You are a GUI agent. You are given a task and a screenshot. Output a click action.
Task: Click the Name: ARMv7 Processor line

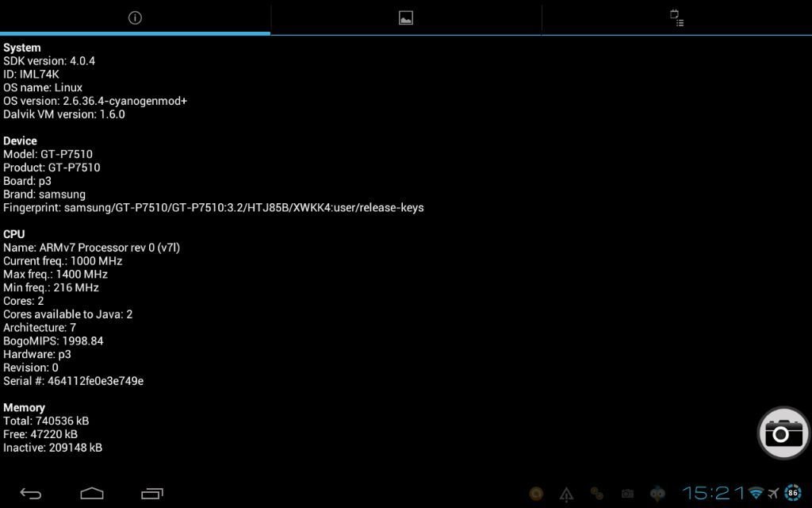click(92, 248)
